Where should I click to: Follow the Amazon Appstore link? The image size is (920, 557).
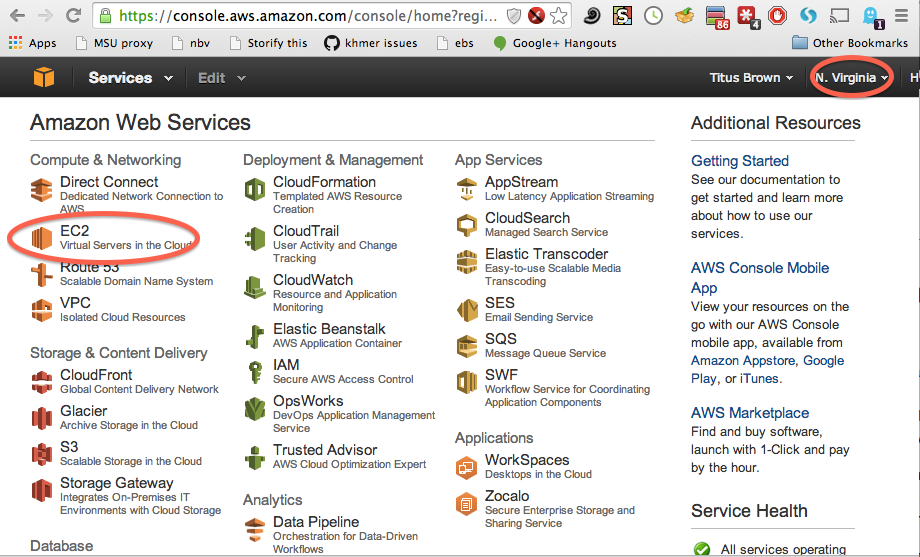[x=743, y=360]
